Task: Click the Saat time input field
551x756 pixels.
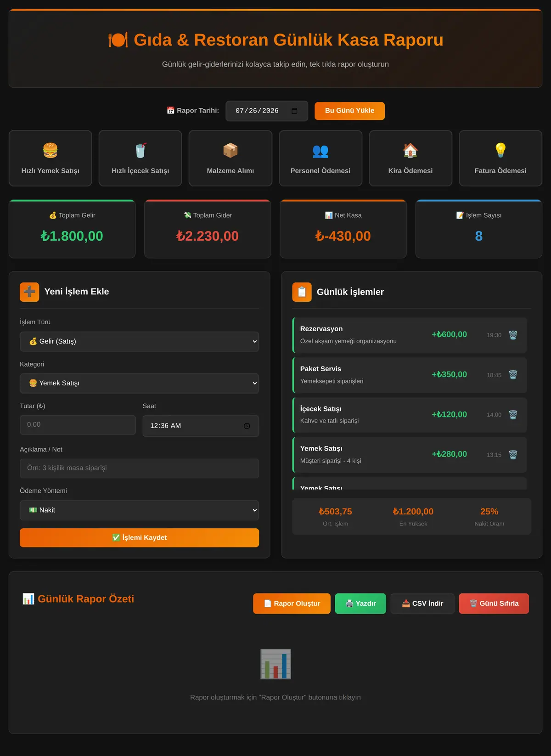Action: pos(201,426)
